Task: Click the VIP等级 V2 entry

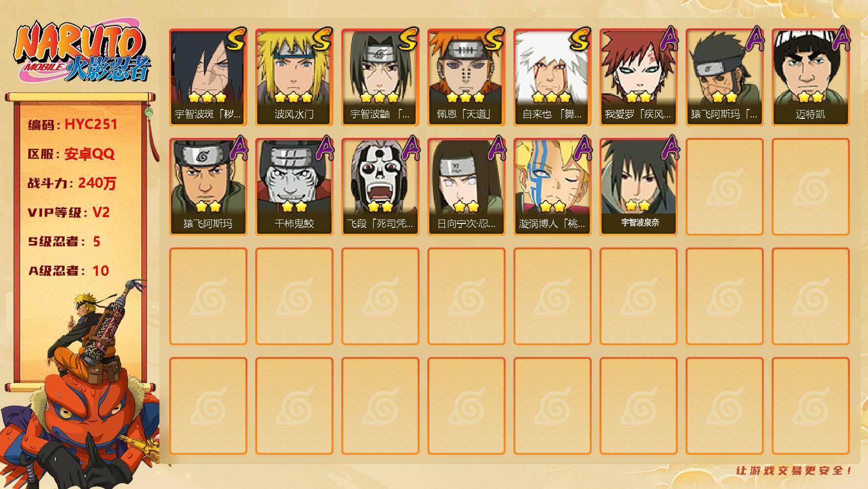Action: (68, 212)
